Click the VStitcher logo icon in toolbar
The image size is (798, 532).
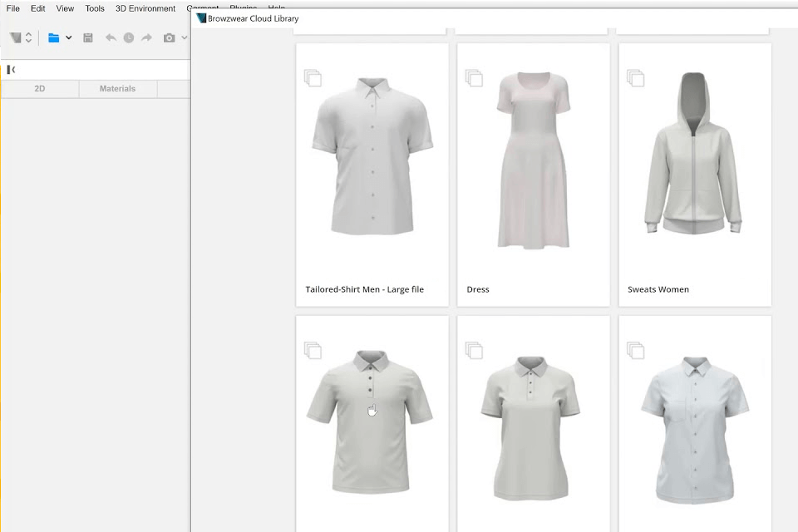click(15, 37)
